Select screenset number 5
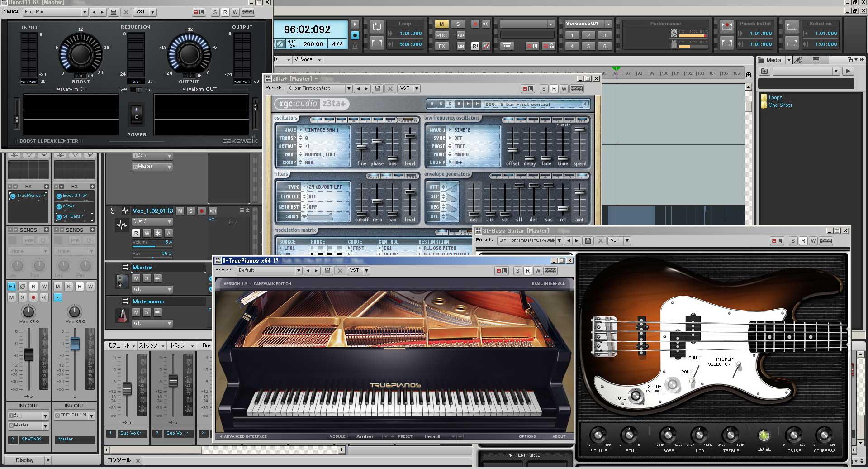868x469 pixels. pyautogui.click(x=588, y=46)
